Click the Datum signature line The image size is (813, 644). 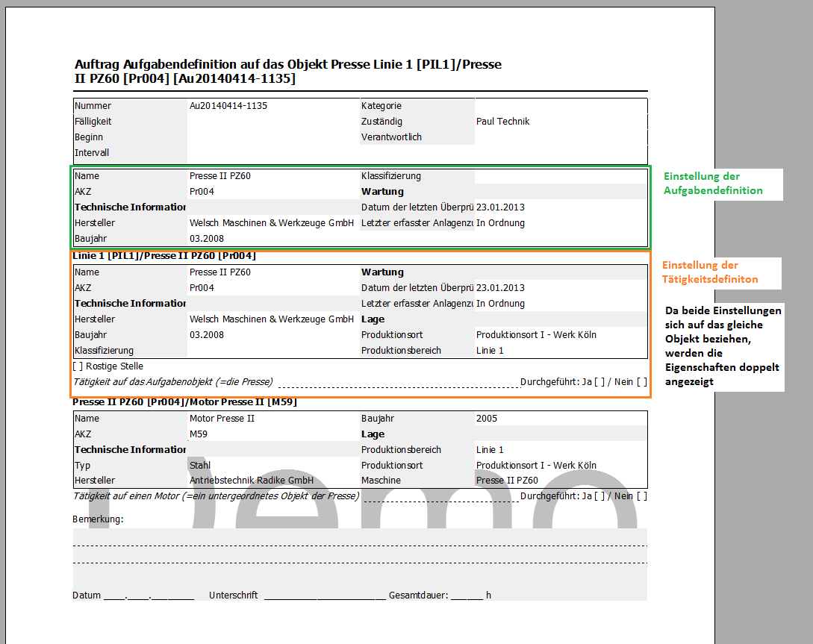149,597
